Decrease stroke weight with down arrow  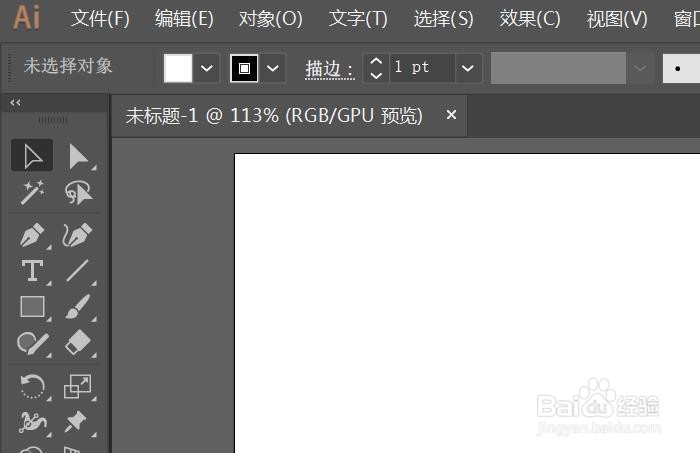click(x=376, y=75)
